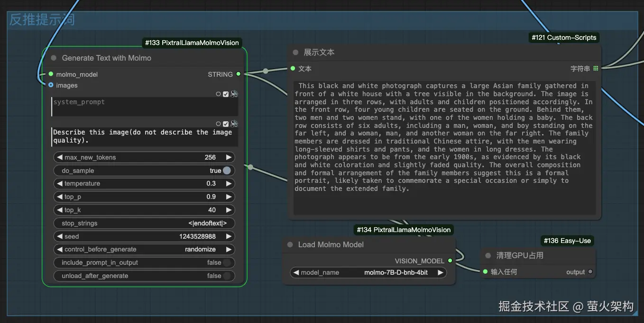
Task: Click the link dot right of the temperature row
Action: click(x=250, y=167)
